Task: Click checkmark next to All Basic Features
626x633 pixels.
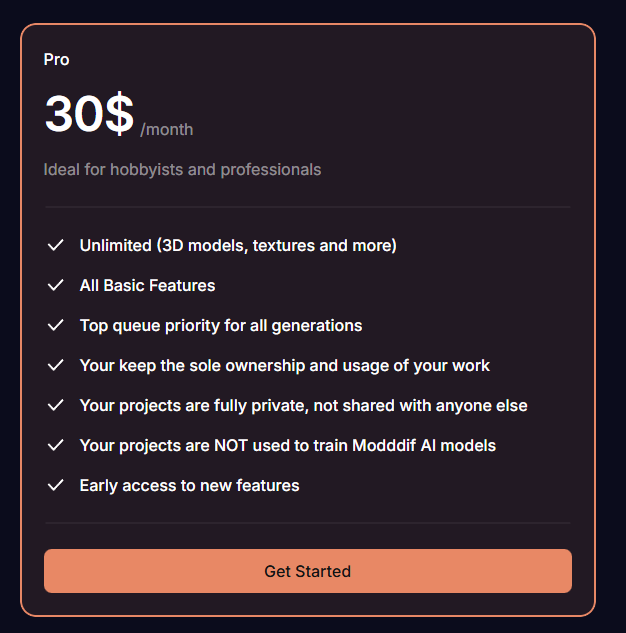Action: pyautogui.click(x=56, y=285)
